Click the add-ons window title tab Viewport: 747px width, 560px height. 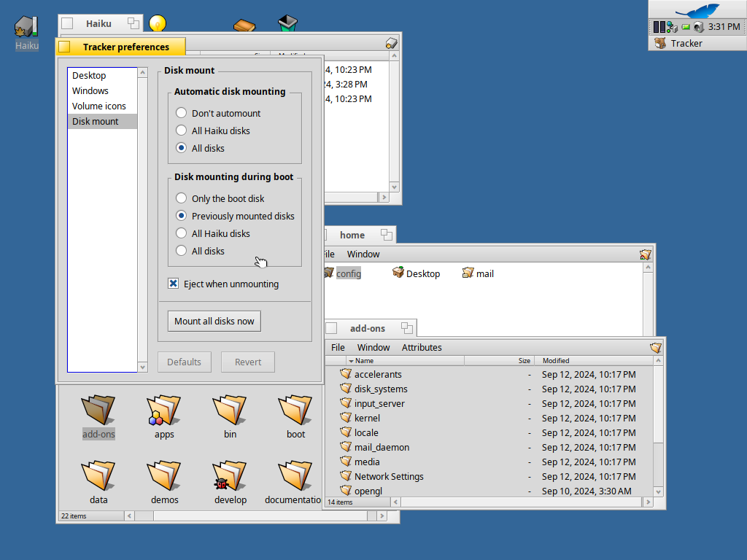coord(368,328)
